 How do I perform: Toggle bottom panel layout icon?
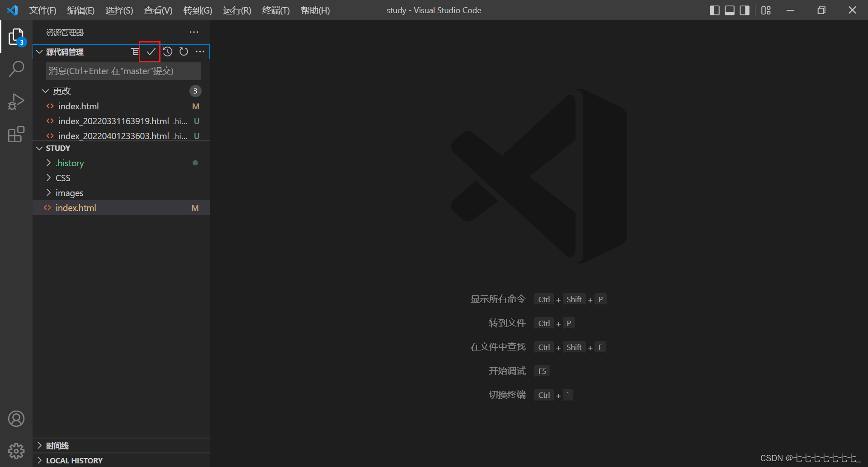[730, 10]
